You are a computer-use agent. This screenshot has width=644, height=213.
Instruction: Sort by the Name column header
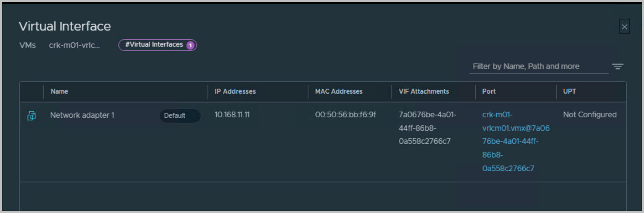(x=59, y=91)
